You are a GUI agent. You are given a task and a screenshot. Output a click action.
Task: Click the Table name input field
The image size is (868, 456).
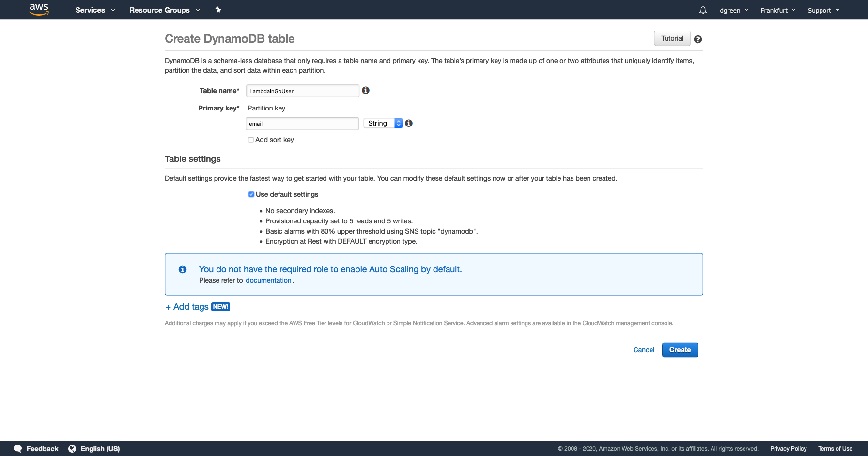point(303,91)
